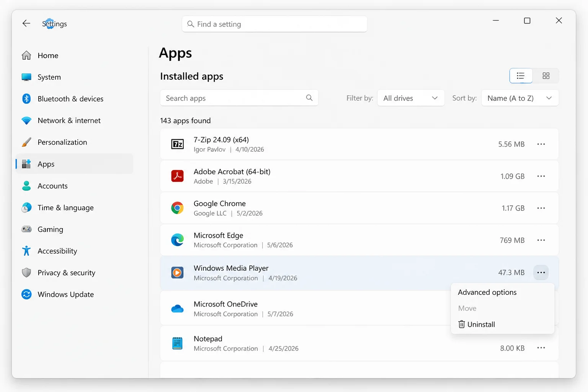This screenshot has height=392, width=588.
Task: Close more options for Windows Media Player
Action: tap(541, 273)
